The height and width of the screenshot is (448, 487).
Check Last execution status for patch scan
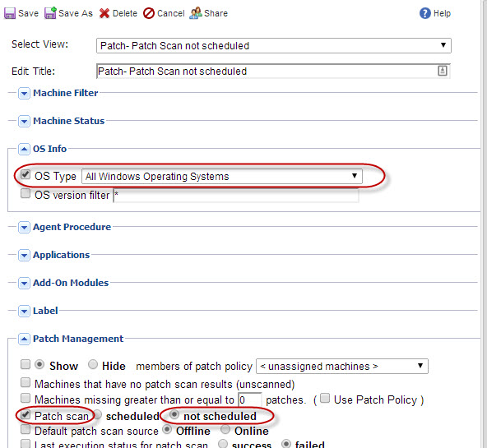point(26,444)
